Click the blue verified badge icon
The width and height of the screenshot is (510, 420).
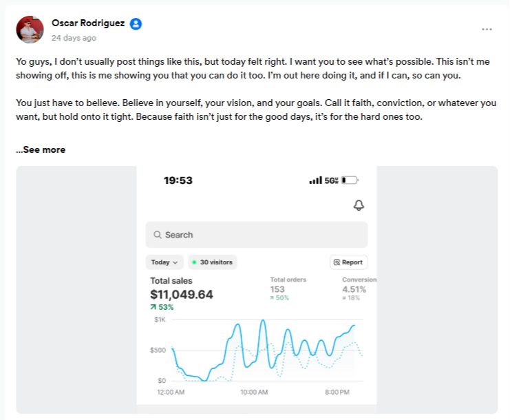[x=136, y=23]
